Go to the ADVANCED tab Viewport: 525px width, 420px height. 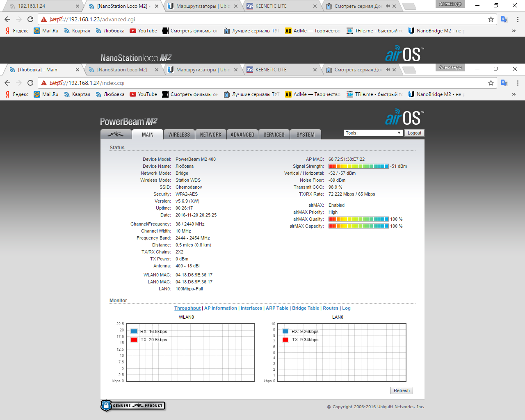[x=242, y=135]
